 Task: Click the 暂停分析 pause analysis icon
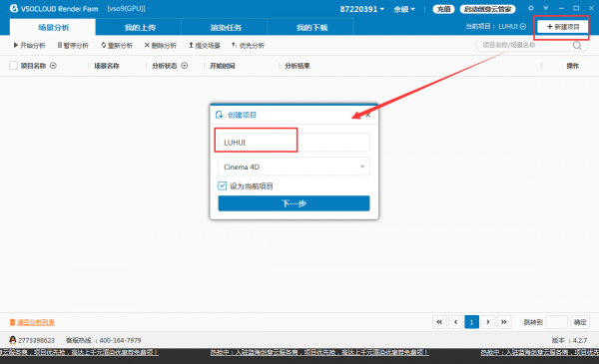tap(60, 45)
